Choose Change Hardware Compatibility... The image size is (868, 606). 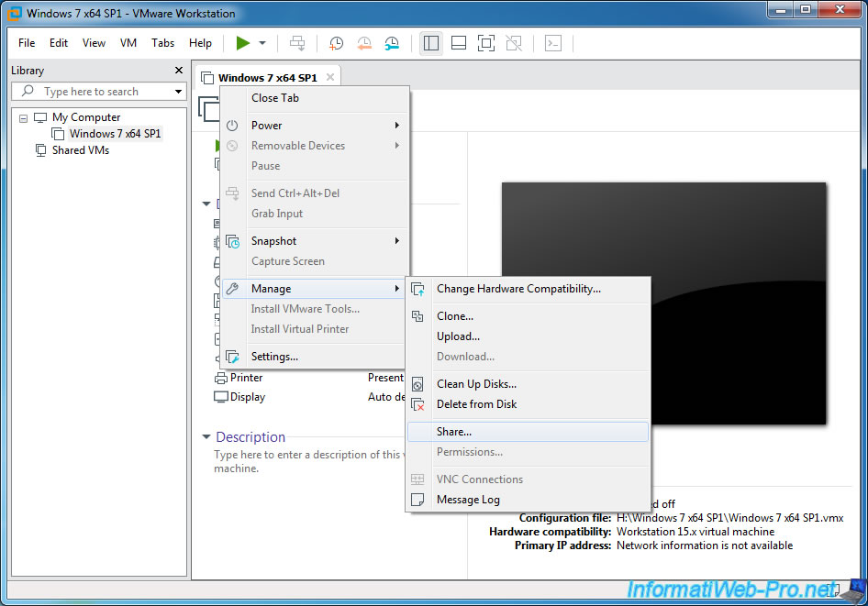click(x=529, y=289)
